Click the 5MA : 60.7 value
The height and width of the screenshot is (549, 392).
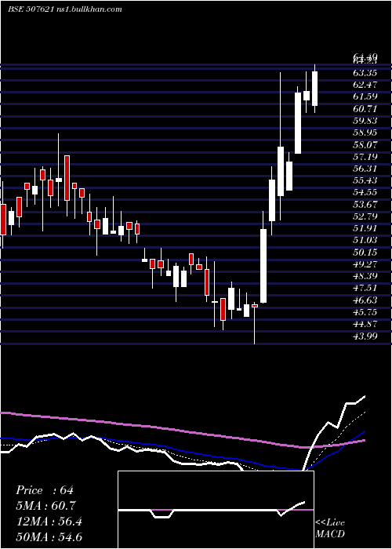point(45,506)
